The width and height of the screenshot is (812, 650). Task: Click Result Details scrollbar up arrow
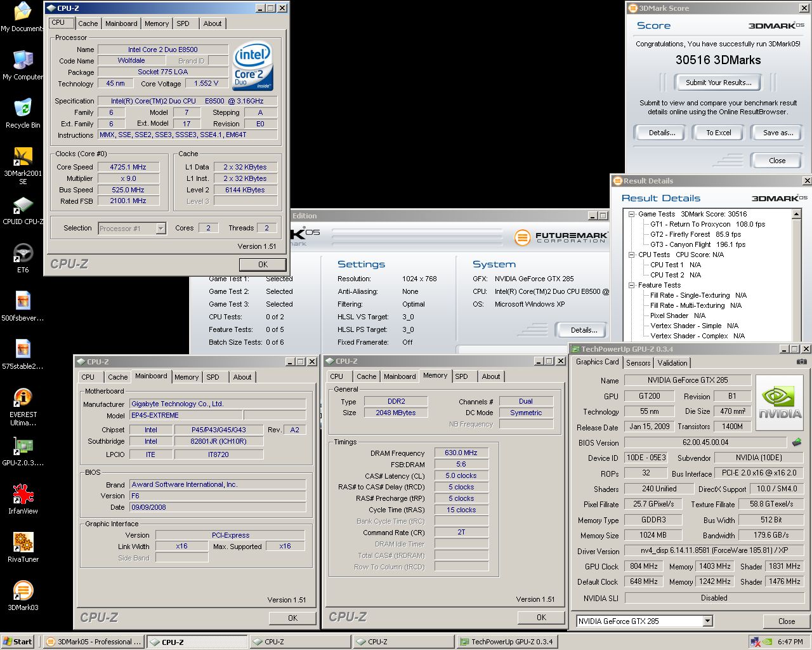pyautogui.click(x=797, y=215)
